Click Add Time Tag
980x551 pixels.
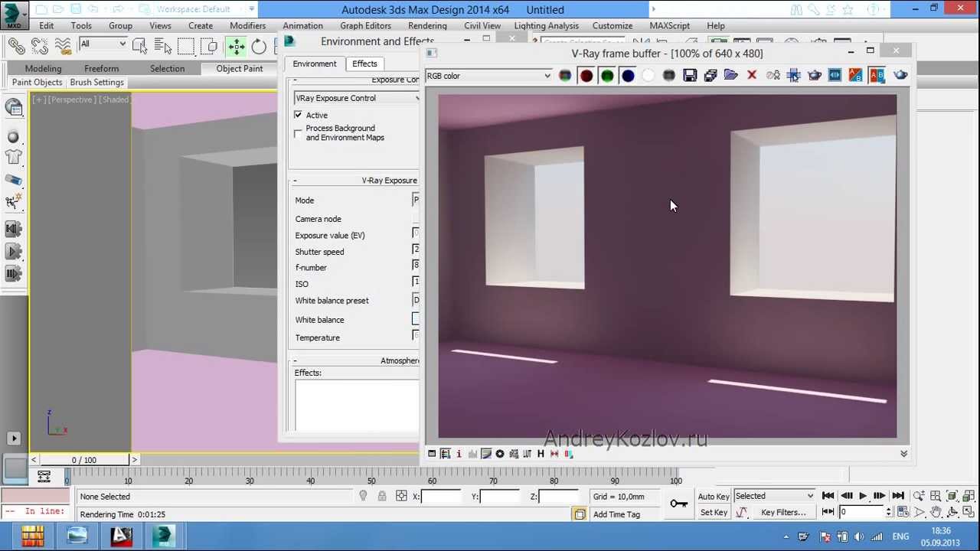pyautogui.click(x=616, y=514)
